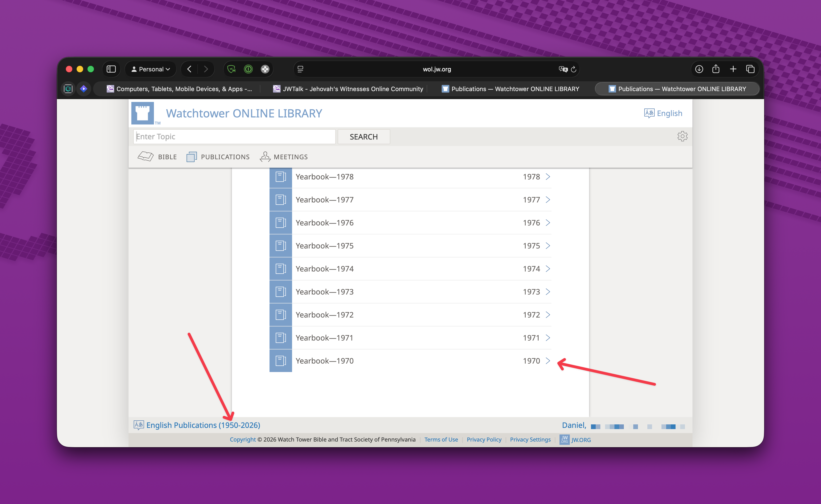Open the Personal profile dropdown
The image size is (821, 504).
coord(151,69)
